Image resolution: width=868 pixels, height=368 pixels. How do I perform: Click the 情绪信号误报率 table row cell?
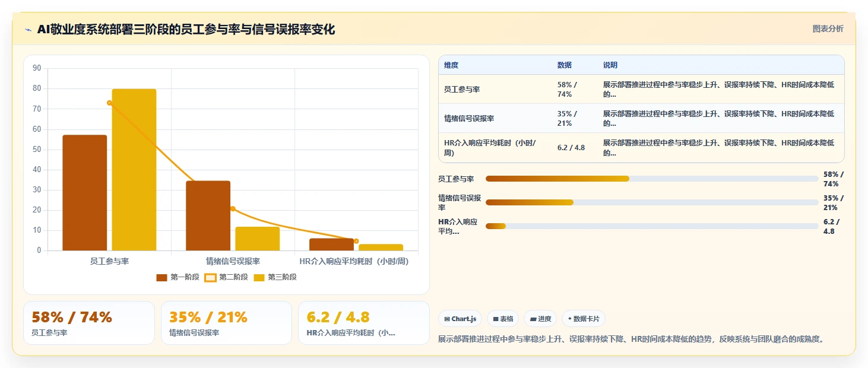point(495,118)
